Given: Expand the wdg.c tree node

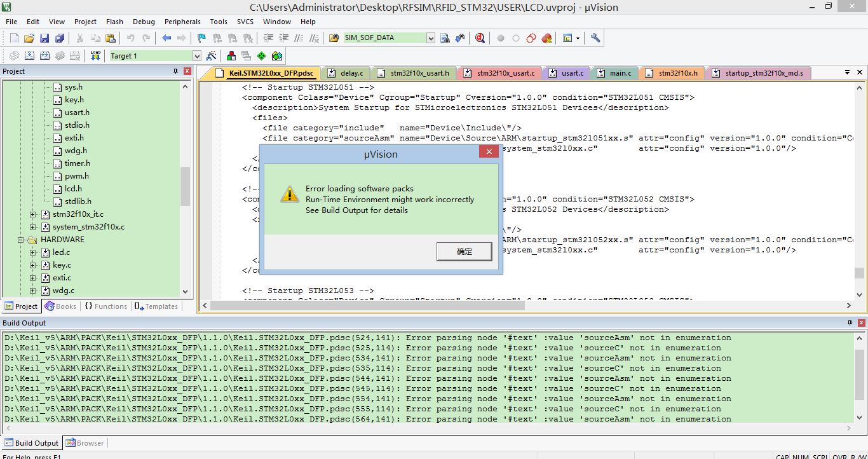Looking at the screenshot, I should (33, 291).
